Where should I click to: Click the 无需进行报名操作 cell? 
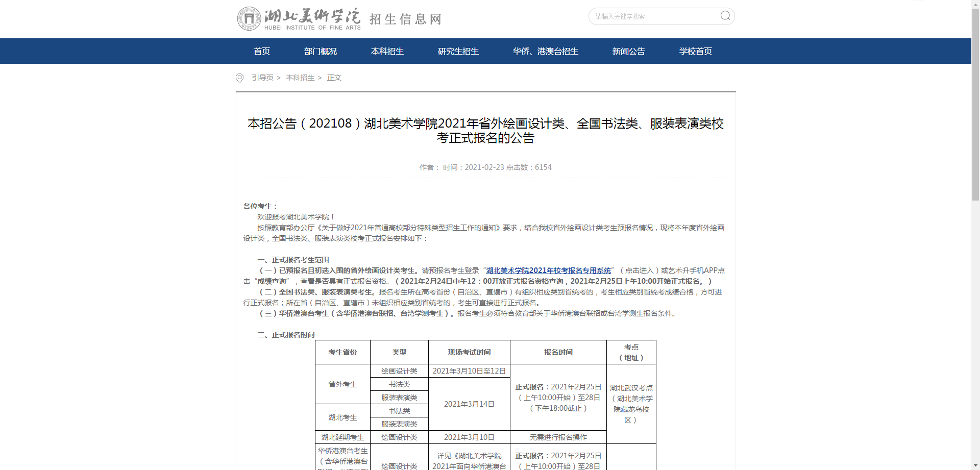pos(558,437)
